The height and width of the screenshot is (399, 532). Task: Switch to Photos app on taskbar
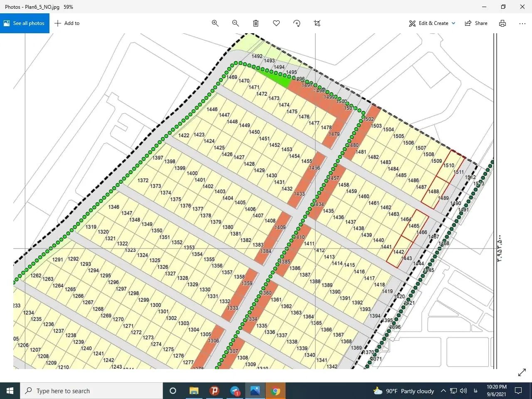[x=255, y=391]
